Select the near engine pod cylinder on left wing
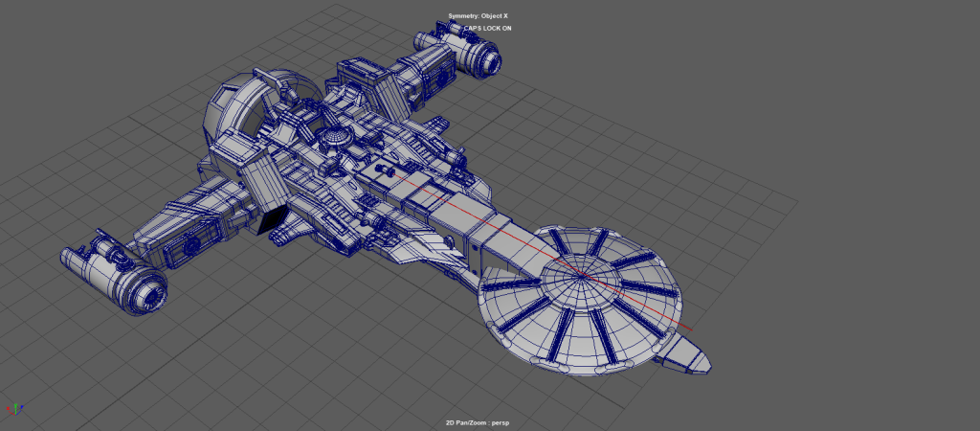This screenshot has width=980, height=431. point(113,271)
